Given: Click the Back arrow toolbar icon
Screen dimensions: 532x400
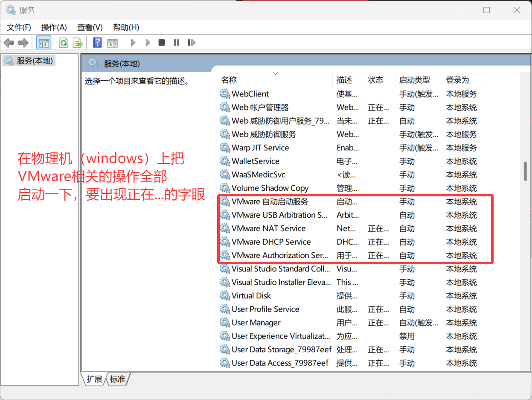Looking at the screenshot, I should 9,43.
